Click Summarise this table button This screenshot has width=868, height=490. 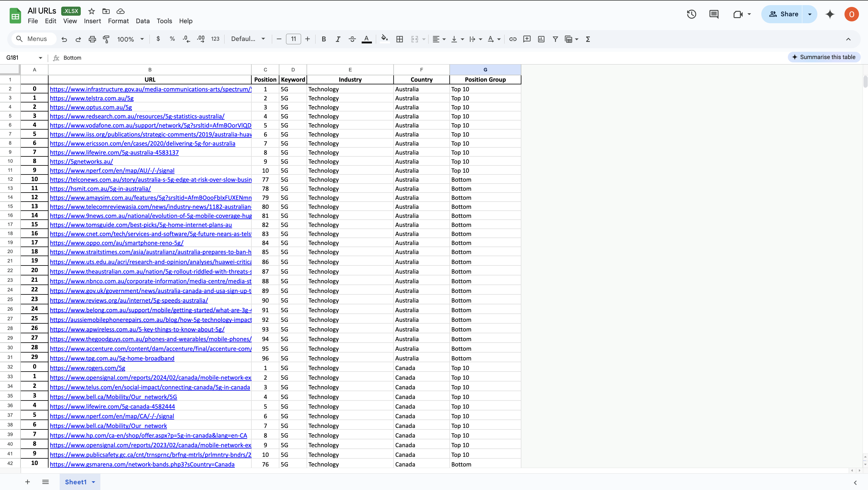tap(824, 57)
